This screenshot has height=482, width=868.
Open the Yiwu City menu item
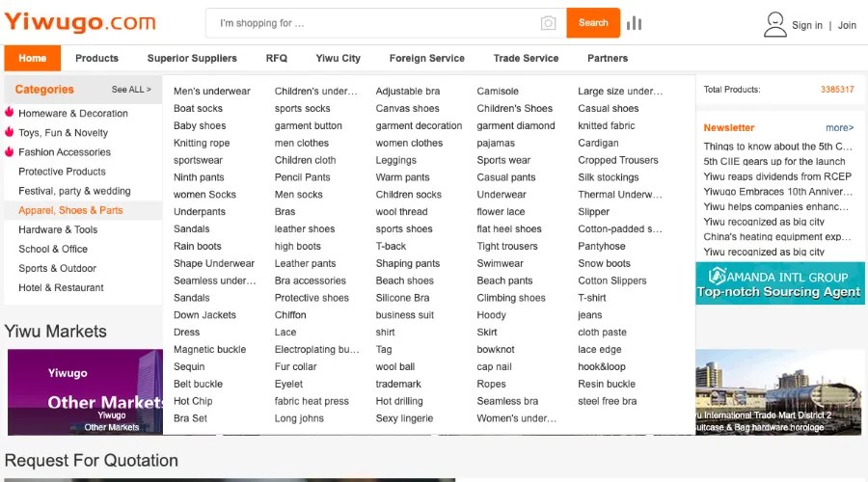(338, 58)
